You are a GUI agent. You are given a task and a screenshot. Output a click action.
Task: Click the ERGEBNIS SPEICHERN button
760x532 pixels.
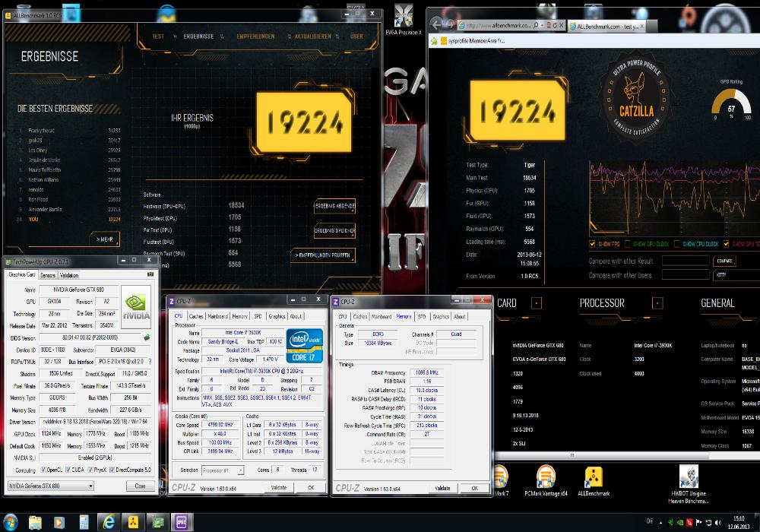coord(335,230)
